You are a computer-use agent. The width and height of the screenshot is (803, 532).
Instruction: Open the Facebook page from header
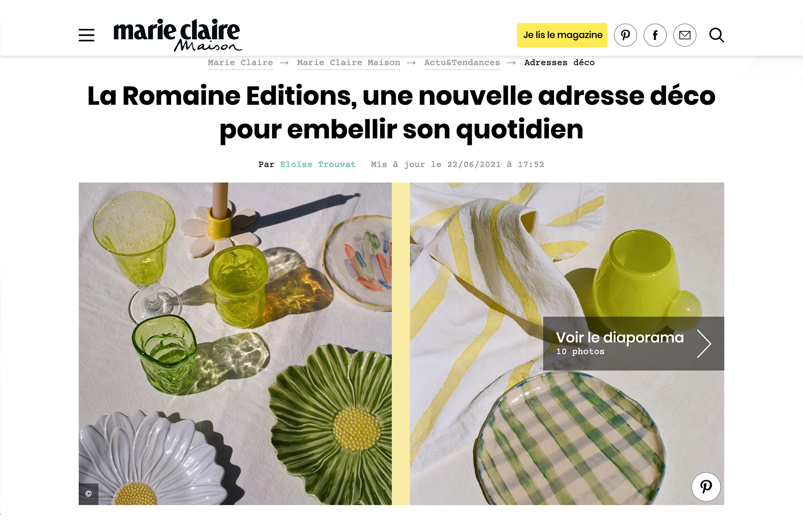click(655, 35)
